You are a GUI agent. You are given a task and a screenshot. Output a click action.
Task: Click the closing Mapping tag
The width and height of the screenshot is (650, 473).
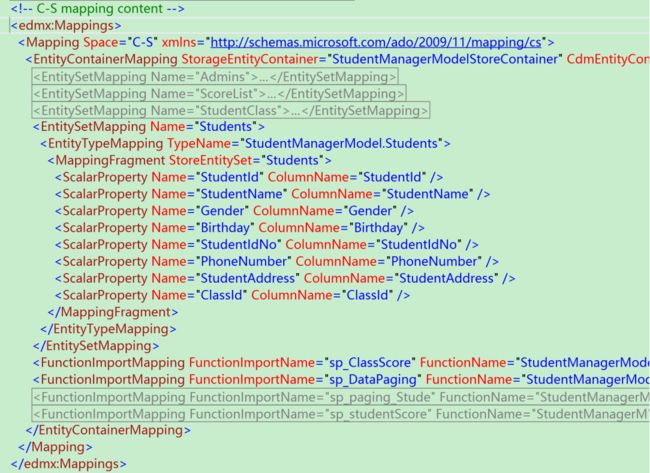[56, 447]
